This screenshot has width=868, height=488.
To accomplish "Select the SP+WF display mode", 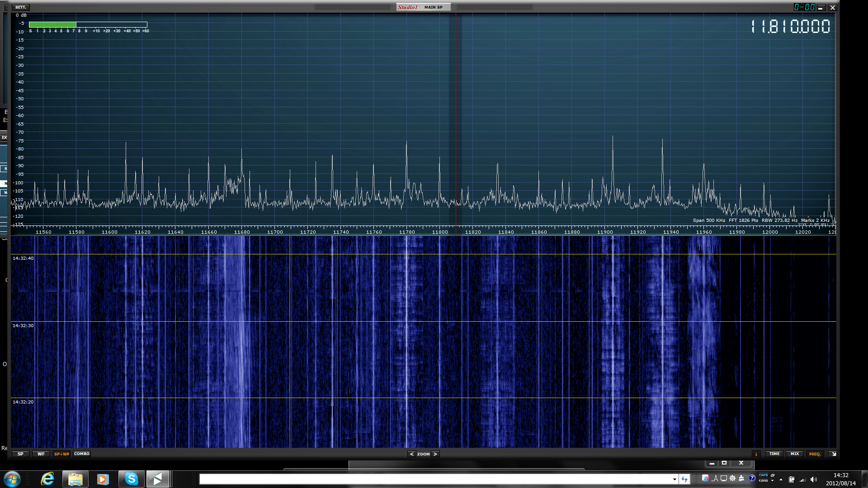I will coord(61,454).
